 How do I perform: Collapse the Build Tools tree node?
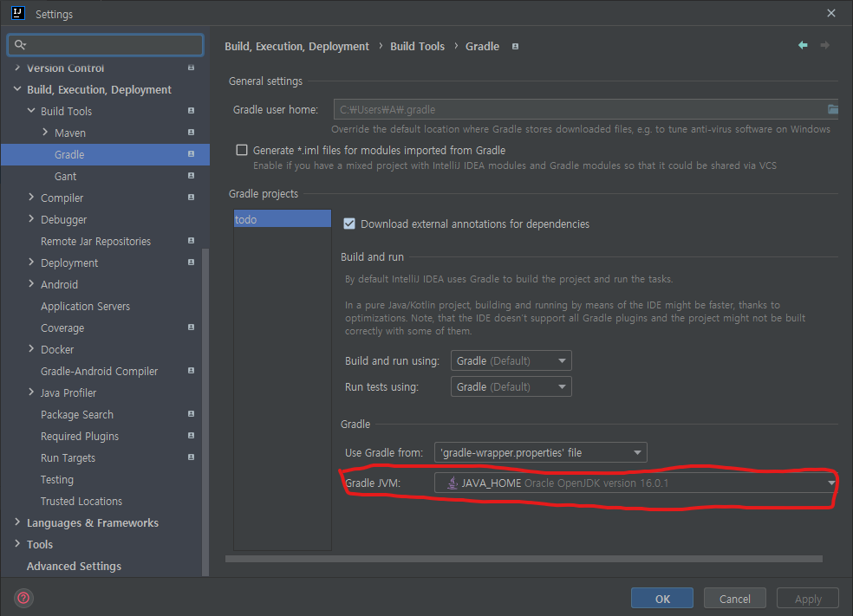coord(31,110)
